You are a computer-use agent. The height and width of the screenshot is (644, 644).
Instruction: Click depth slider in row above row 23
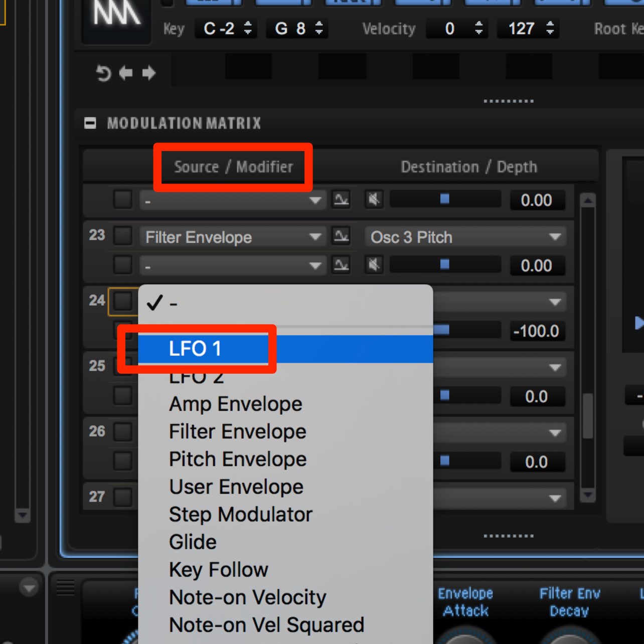[445, 199]
